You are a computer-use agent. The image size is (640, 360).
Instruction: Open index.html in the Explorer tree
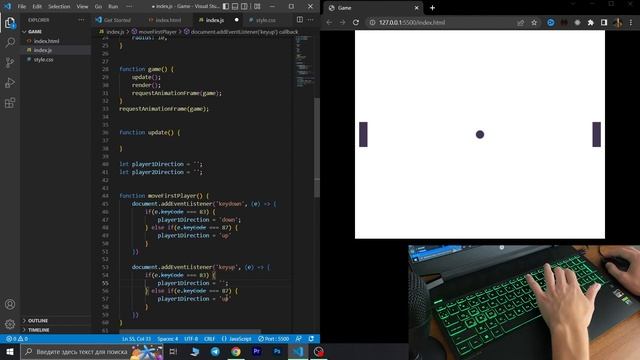[x=46, y=41]
